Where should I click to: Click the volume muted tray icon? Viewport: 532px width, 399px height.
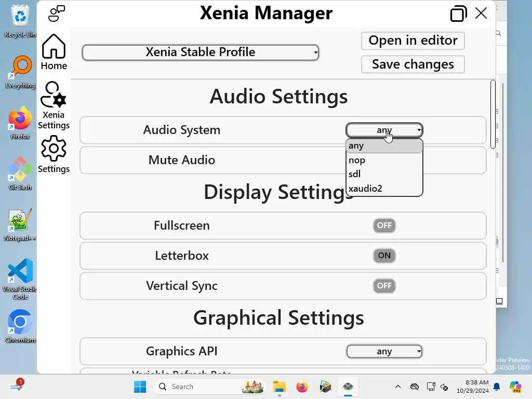[x=445, y=387]
